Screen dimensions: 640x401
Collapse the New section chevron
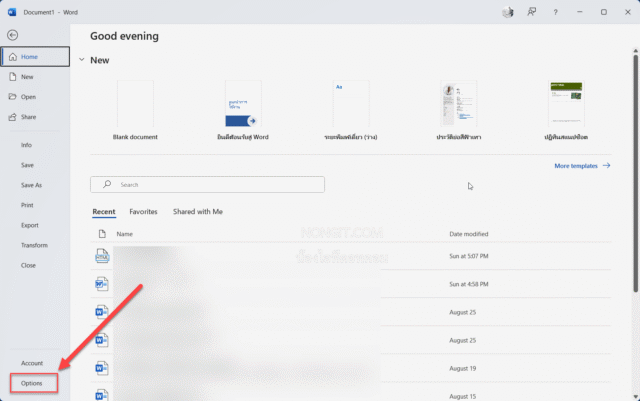[82, 60]
